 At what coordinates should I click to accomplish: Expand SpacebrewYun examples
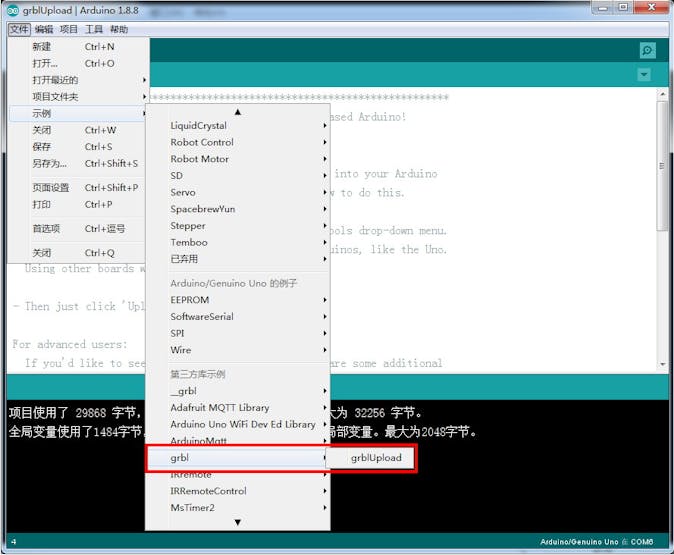coord(238,209)
